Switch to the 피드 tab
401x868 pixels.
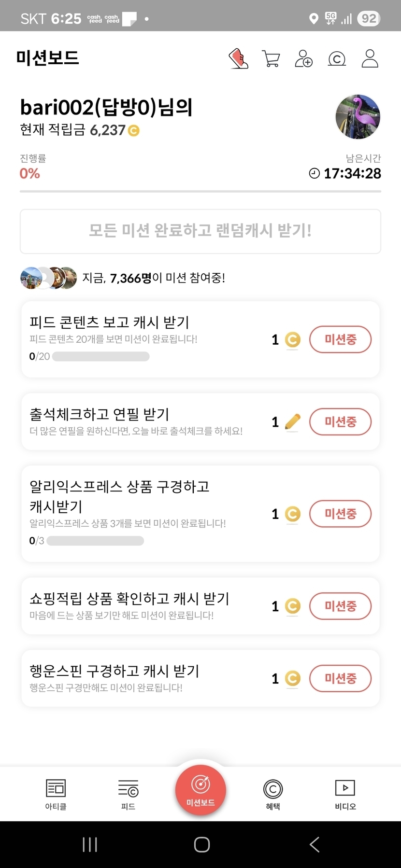[128, 794]
